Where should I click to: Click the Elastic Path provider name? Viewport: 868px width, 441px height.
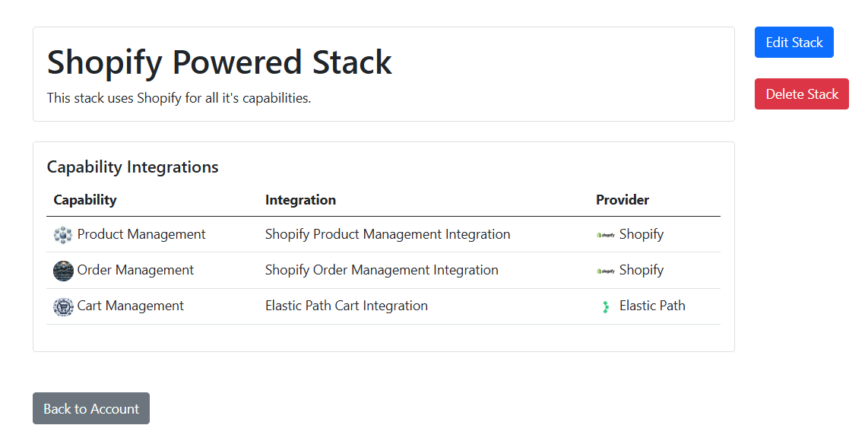(652, 306)
